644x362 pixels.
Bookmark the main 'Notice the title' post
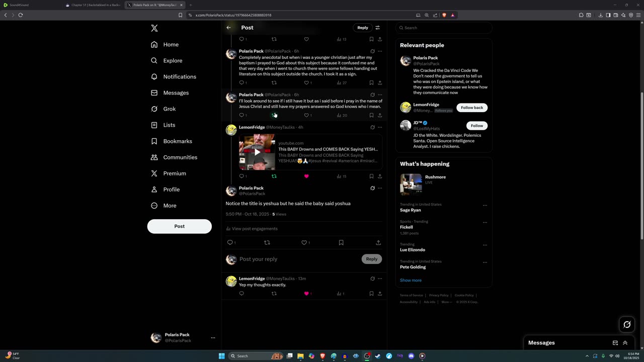341,242
